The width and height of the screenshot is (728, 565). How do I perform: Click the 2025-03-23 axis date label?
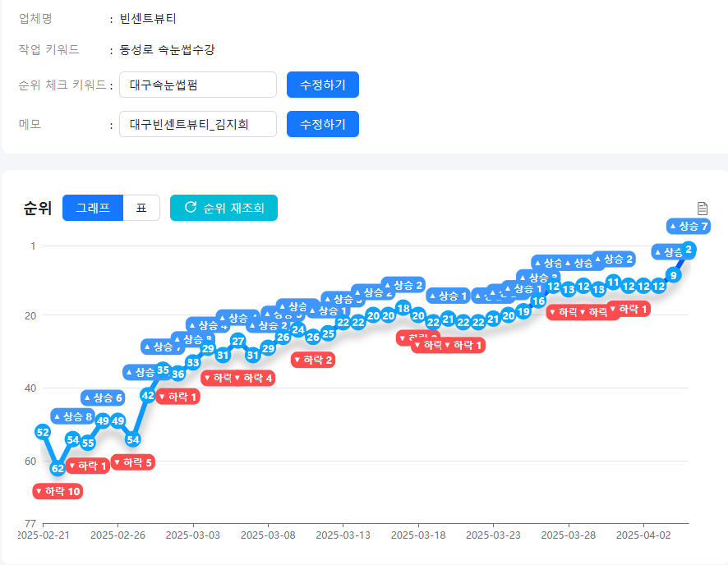(493, 535)
